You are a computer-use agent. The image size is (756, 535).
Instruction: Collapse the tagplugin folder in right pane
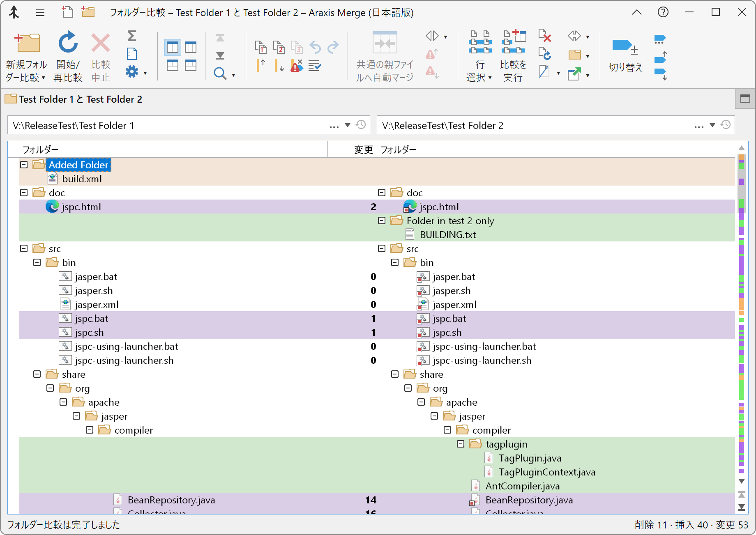[461, 444]
